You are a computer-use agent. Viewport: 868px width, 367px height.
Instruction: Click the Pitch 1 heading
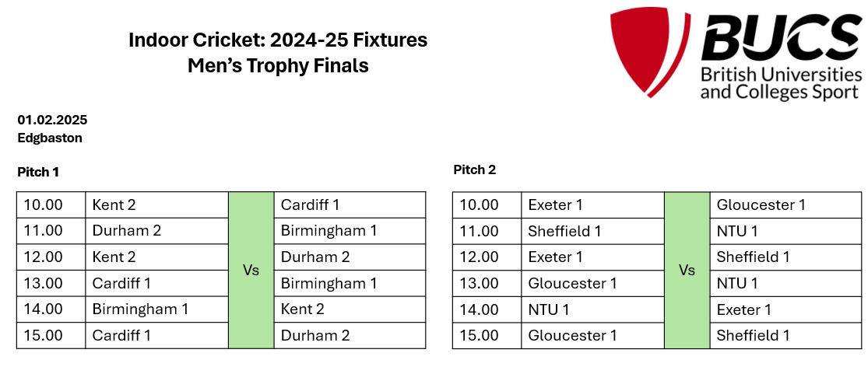(38, 172)
